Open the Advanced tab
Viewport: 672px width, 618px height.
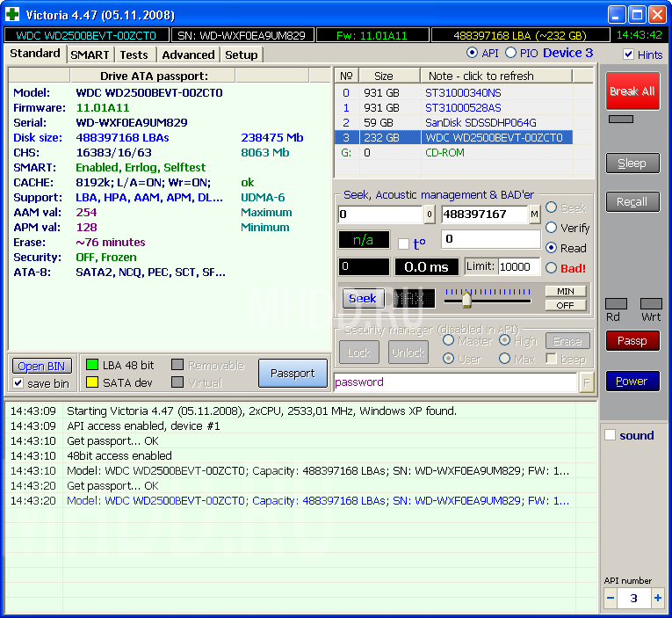coord(188,55)
